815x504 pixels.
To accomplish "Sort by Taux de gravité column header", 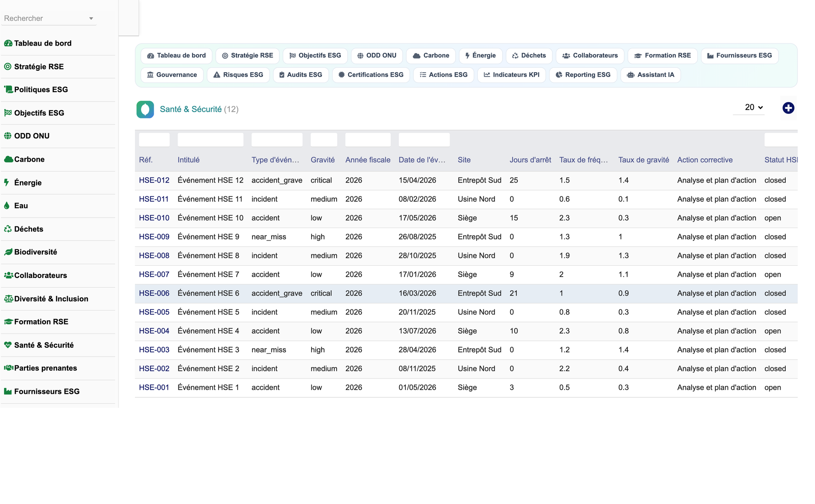I will point(643,160).
